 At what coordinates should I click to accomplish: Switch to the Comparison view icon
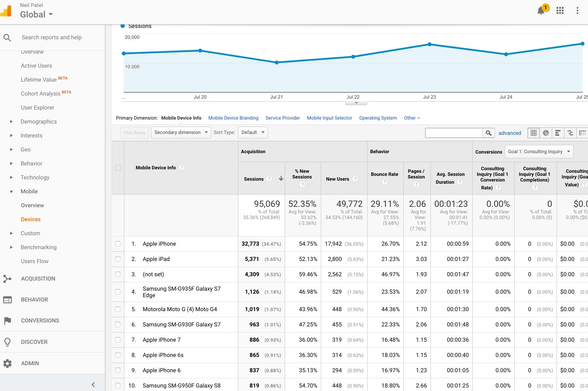pos(570,133)
